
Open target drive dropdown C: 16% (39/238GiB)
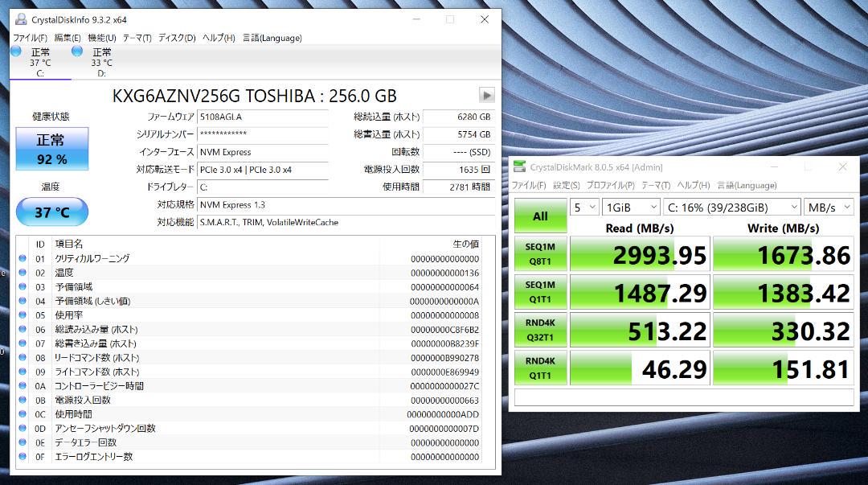[x=732, y=208]
